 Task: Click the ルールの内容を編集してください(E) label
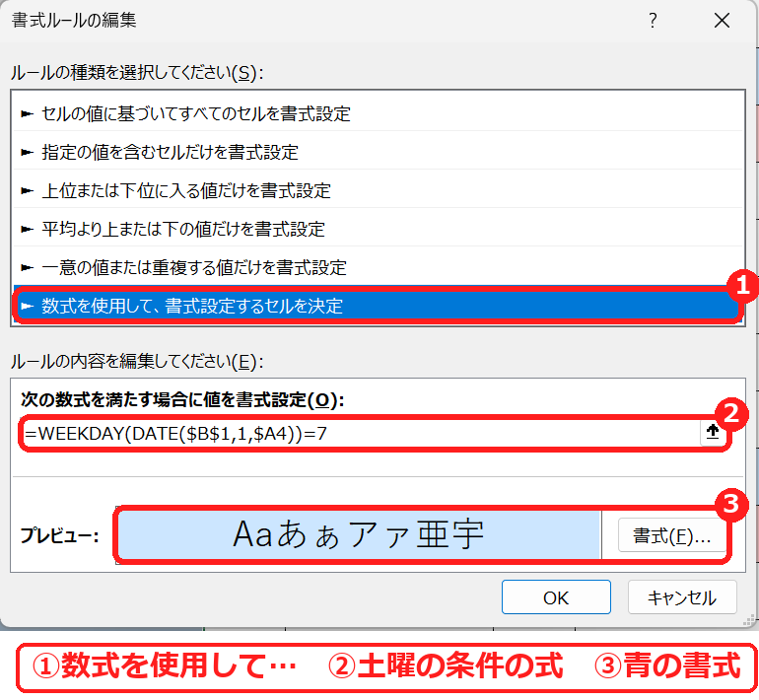137,361
